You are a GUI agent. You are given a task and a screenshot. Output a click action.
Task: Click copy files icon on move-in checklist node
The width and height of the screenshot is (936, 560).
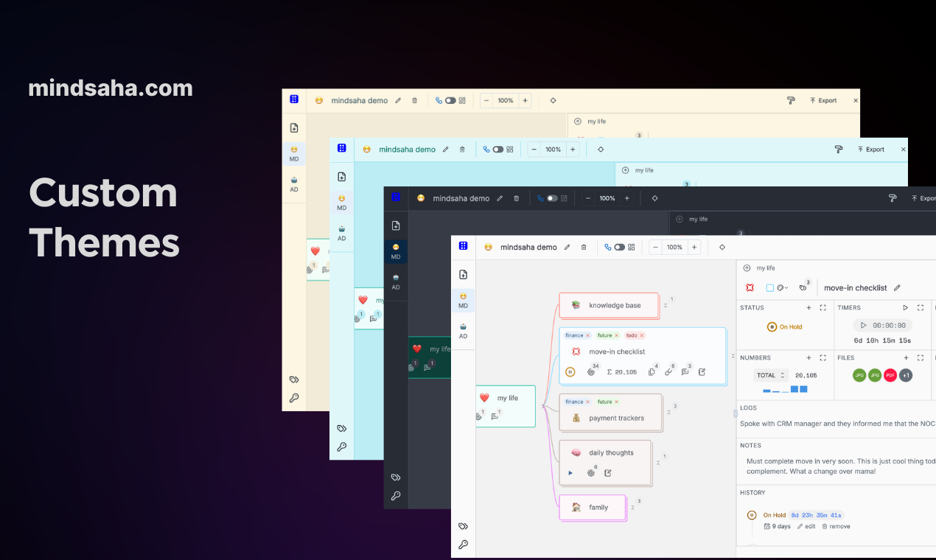coord(652,372)
